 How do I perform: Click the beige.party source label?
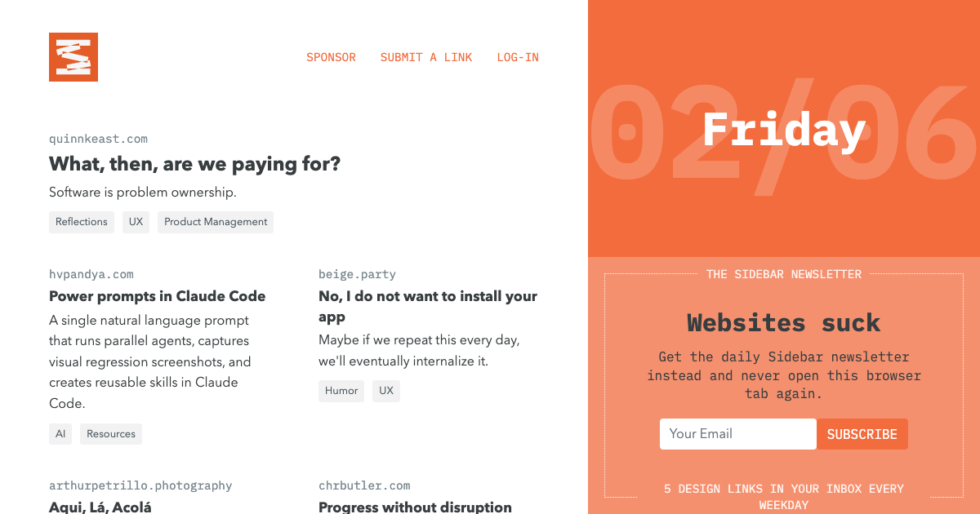click(357, 274)
